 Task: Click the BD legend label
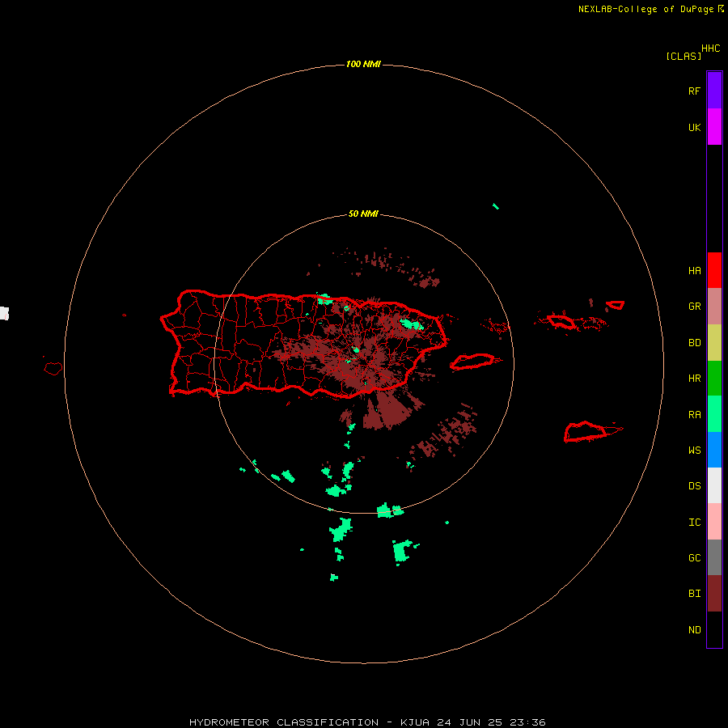(694, 343)
